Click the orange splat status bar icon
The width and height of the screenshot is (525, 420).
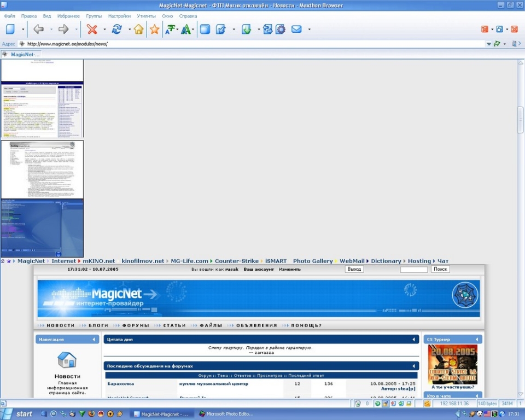point(427,404)
